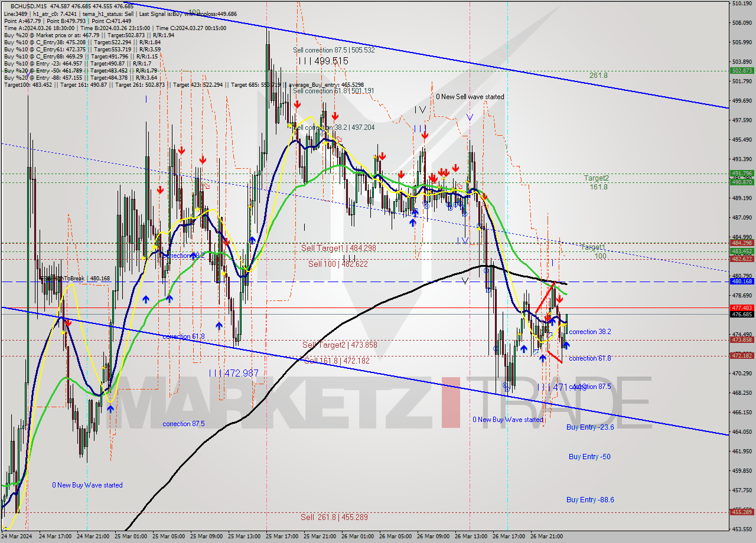Click 'correction 61.8' label near latest candles

(x=590, y=359)
